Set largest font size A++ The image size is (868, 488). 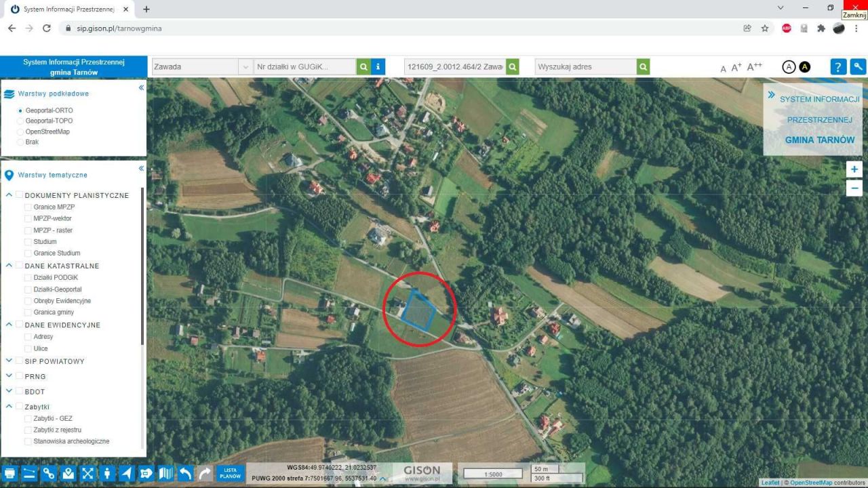[x=754, y=66]
